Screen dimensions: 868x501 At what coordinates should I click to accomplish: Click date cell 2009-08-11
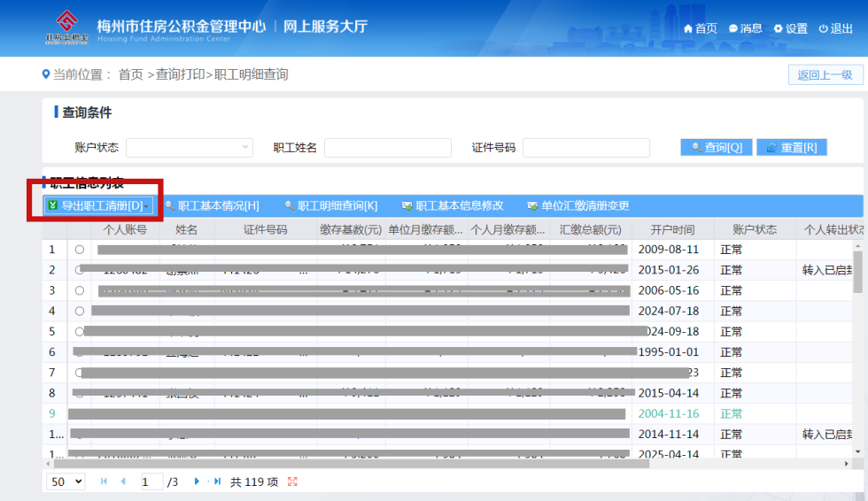[x=669, y=250]
